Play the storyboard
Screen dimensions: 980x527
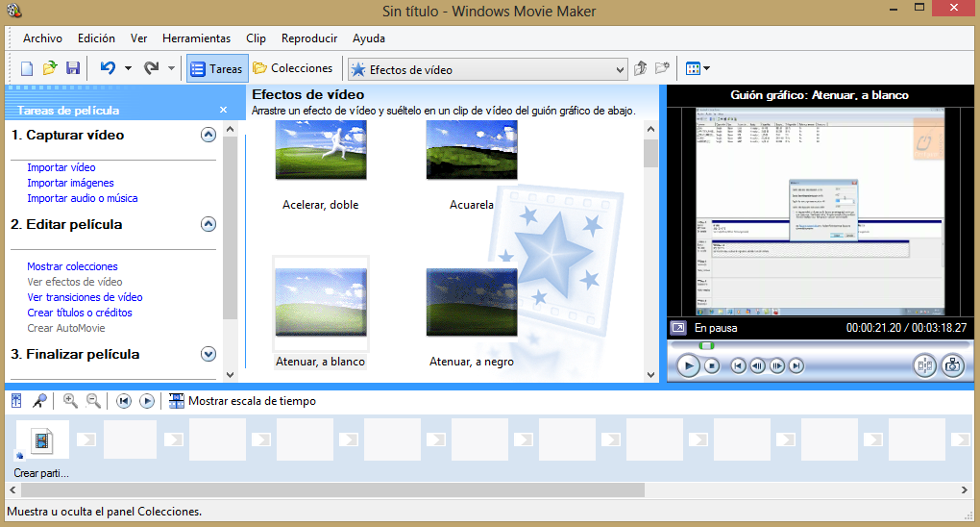[147, 401]
